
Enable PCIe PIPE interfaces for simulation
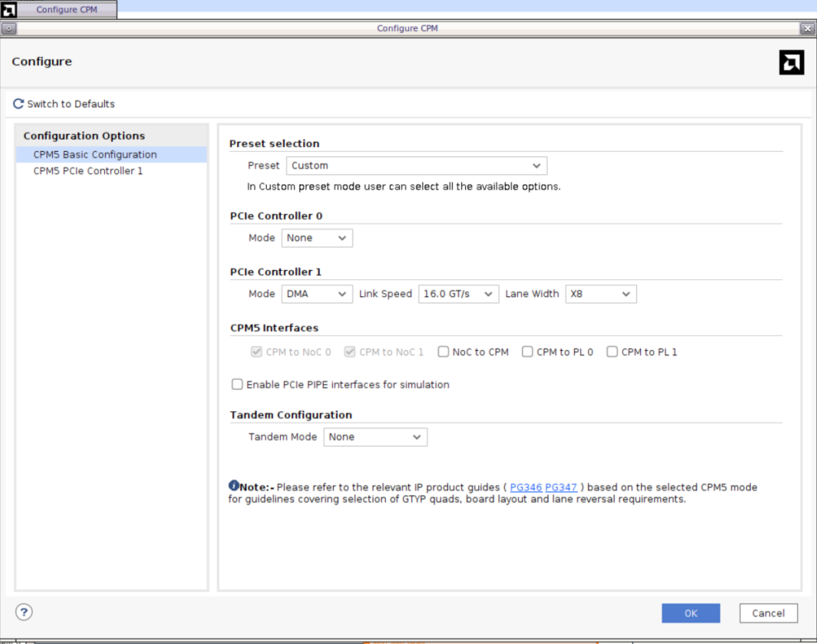237,384
